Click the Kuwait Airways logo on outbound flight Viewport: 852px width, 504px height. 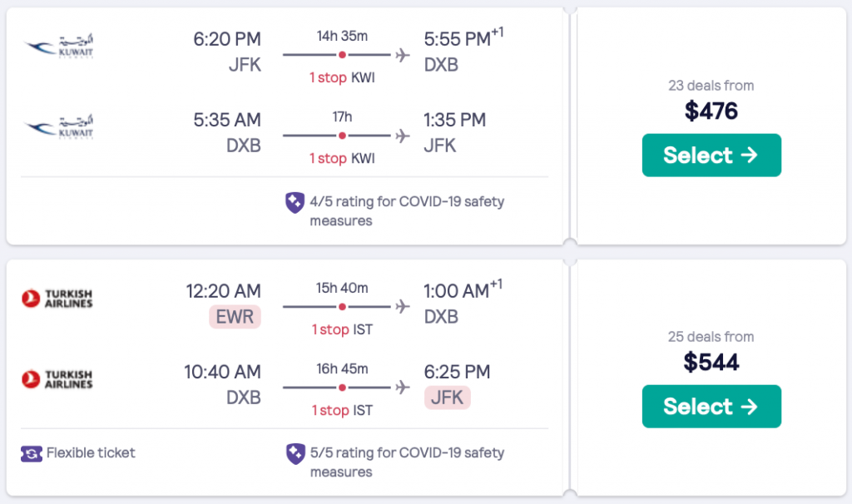tap(58, 47)
